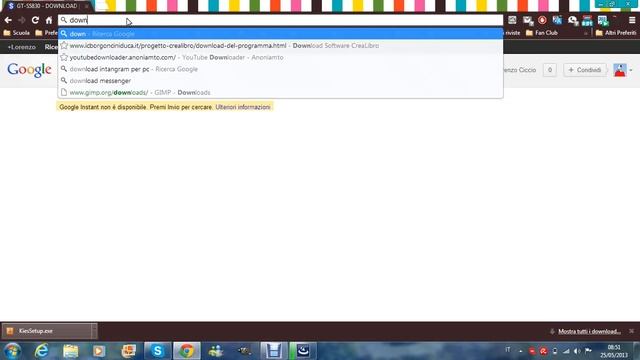Open the 'Ulteriori informazioni' link

point(243,107)
